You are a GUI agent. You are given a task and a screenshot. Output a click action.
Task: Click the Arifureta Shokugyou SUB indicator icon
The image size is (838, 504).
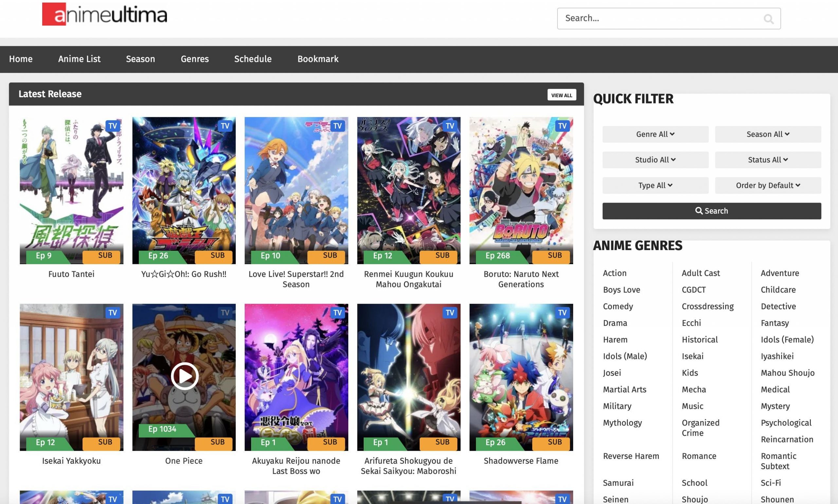click(x=442, y=442)
